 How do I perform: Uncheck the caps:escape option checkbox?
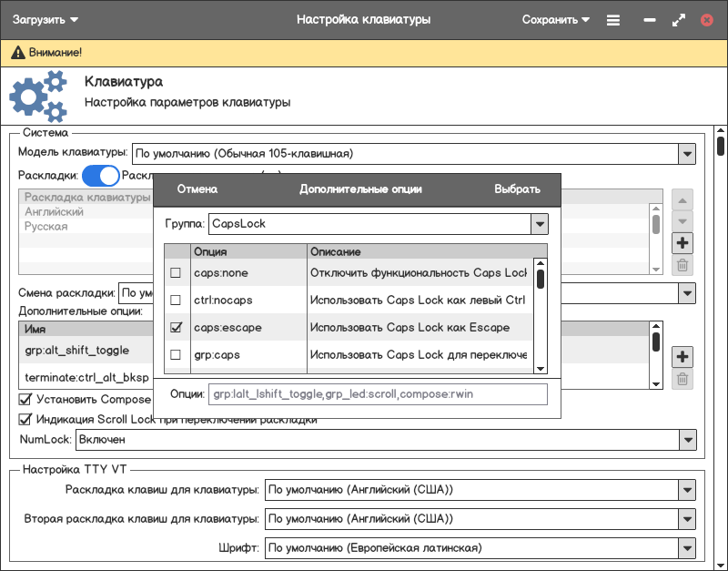point(176,328)
